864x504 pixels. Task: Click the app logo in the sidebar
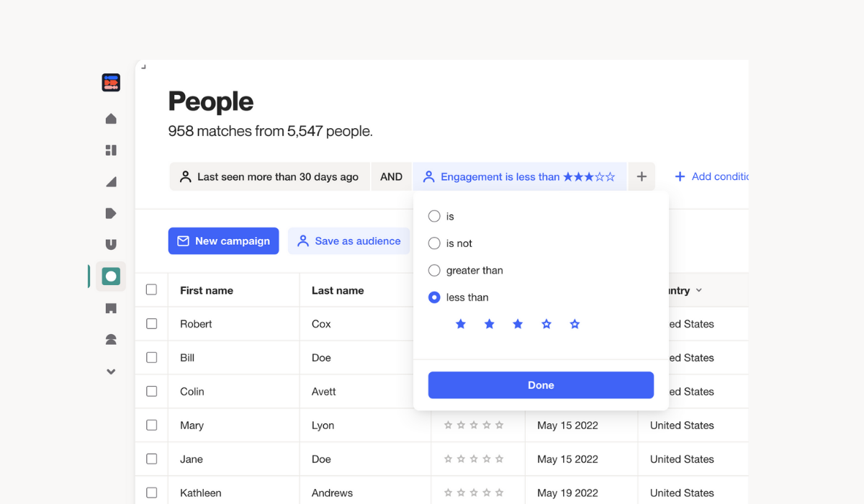coord(111,83)
